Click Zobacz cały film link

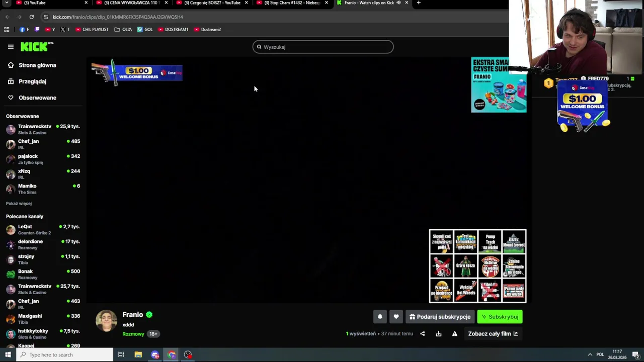coord(493,334)
